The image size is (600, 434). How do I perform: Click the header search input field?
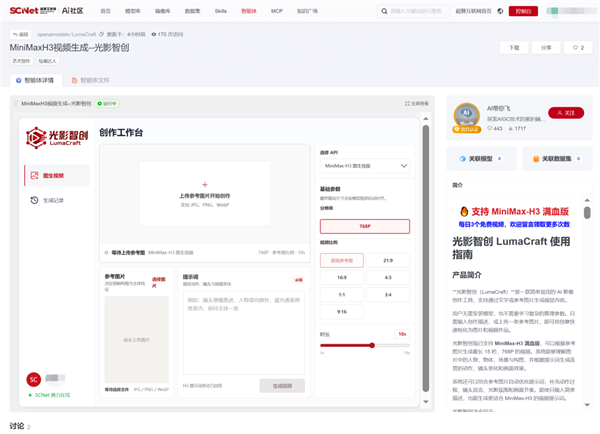tap(416, 11)
